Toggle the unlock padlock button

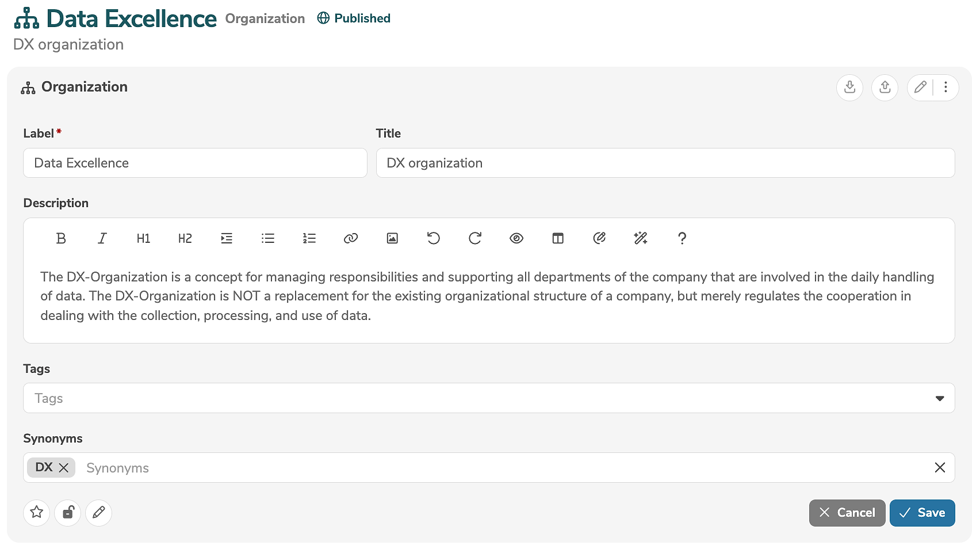point(68,512)
